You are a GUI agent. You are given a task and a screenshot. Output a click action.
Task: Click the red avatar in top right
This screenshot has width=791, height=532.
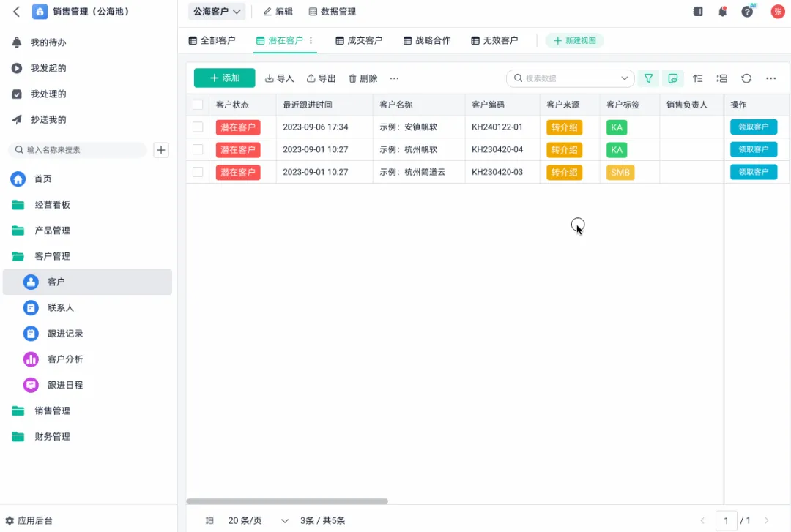click(x=777, y=12)
